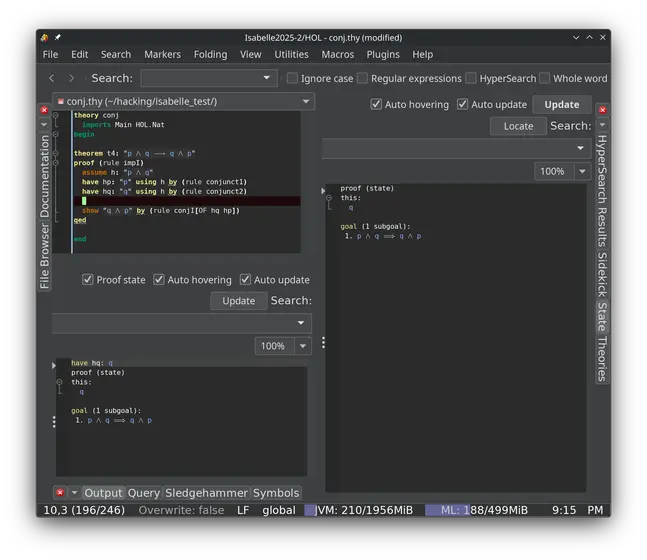Open State panel 100% zoom dropdown
Screen dimensions: 647x560
coord(582,171)
